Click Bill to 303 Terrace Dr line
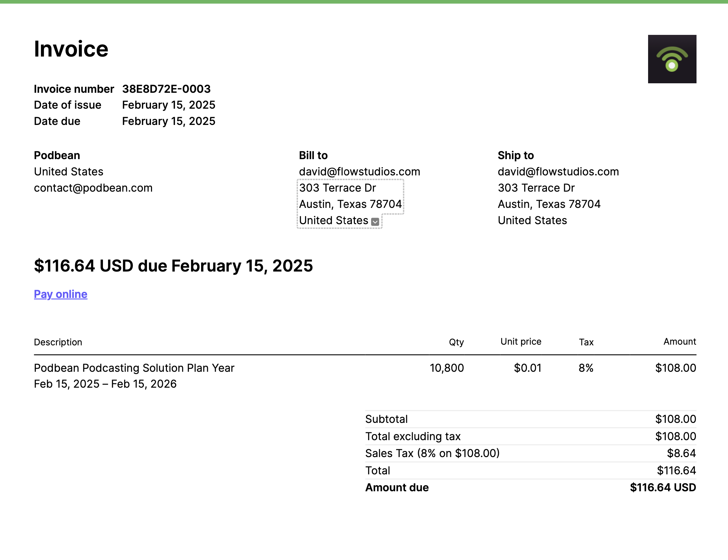The height and width of the screenshot is (560, 728). click(338, 188)
